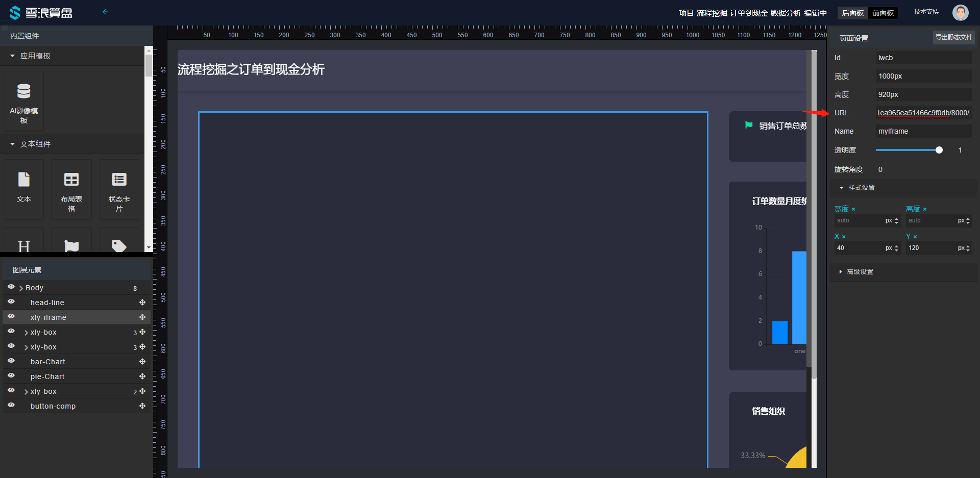Select the 状态卡片 status card icon

[119, 180]
